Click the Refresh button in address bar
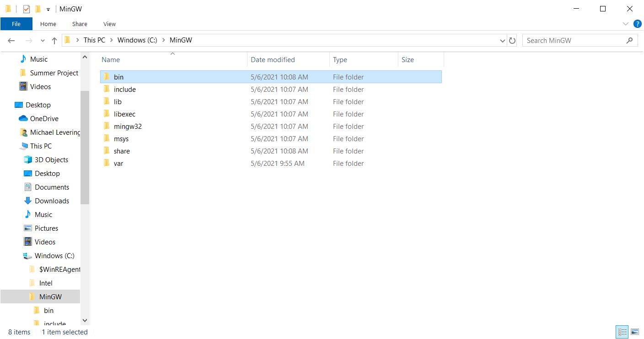This screenshot has height=339, width=644. coord(512,41)
